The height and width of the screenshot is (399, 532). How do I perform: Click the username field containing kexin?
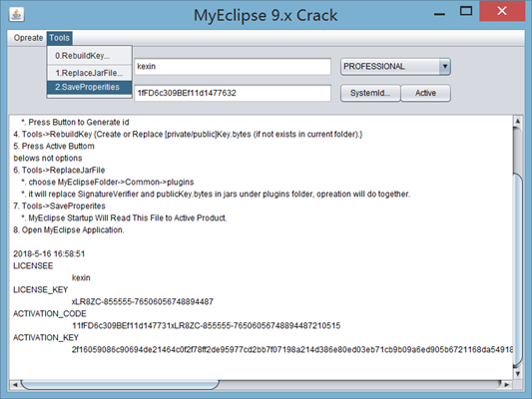(233, 67)
